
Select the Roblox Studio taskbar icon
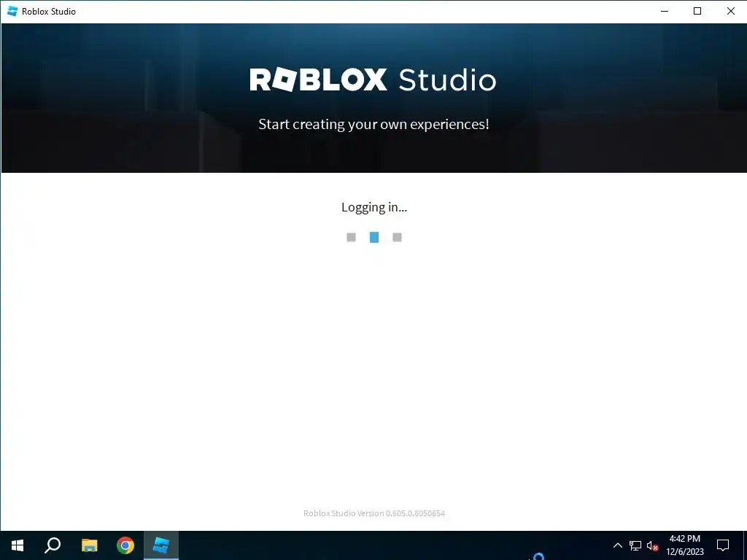pos(161,545)
